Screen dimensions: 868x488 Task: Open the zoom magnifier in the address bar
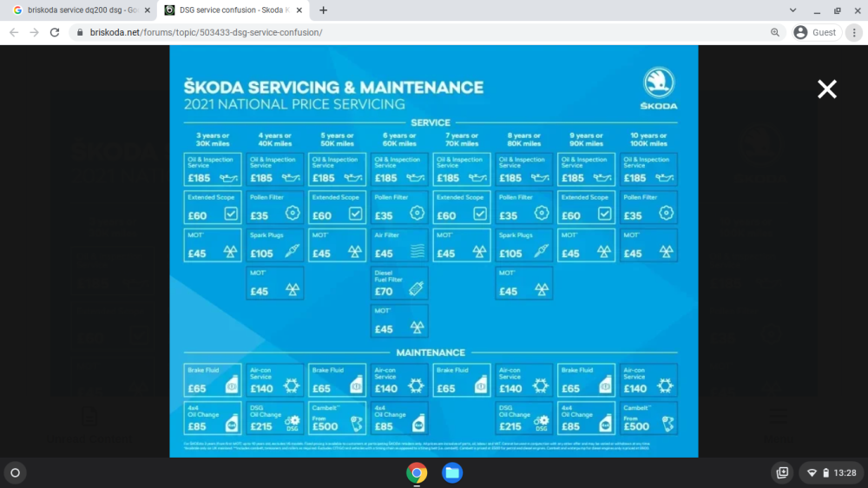(x=774, y=33)
